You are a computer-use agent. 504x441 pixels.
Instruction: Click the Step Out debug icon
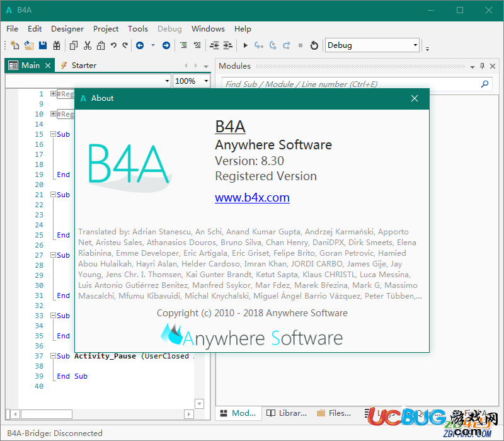(x=287, y=45)
